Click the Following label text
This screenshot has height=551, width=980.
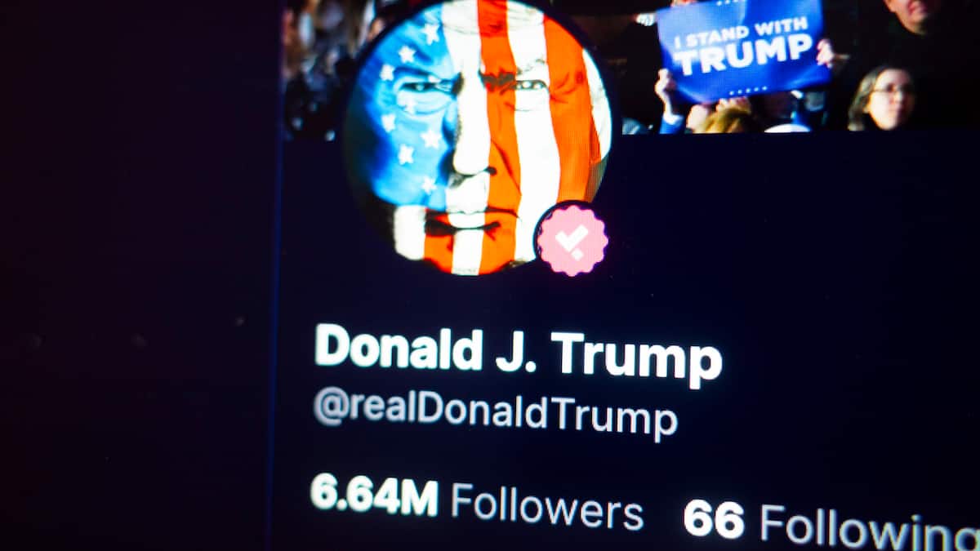click(x=870, y=527)
